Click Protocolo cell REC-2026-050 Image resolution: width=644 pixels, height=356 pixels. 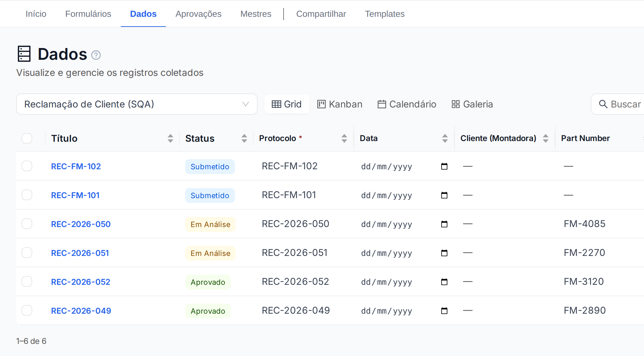coord(295,224)
